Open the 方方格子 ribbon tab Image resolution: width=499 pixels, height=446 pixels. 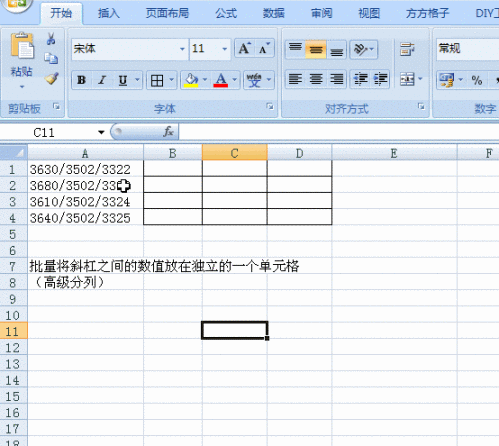point(428,13)
